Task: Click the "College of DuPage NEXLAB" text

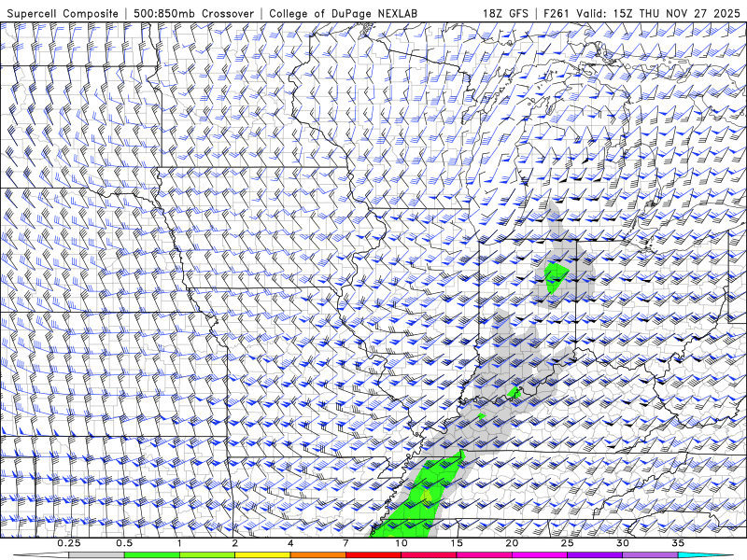Action: point(343,13)
